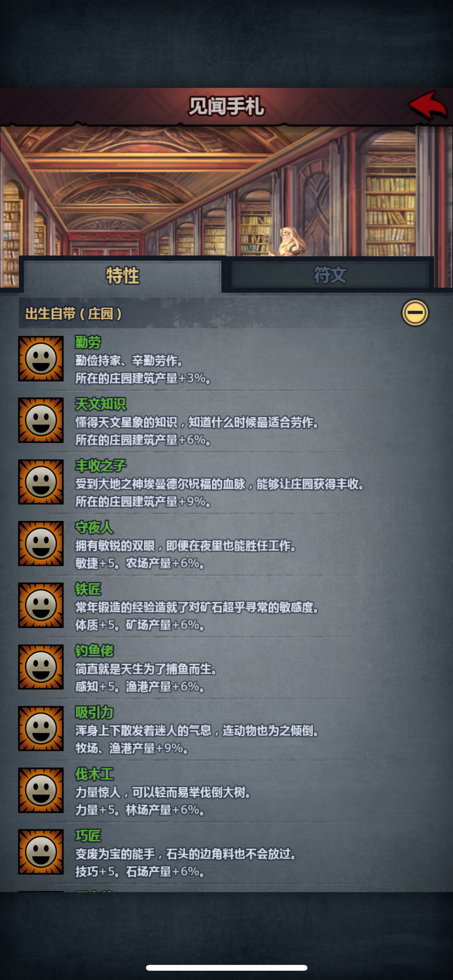The image size is (453, 980).
Task: Select the 丰收之子 description text
Action: [219, 484]
